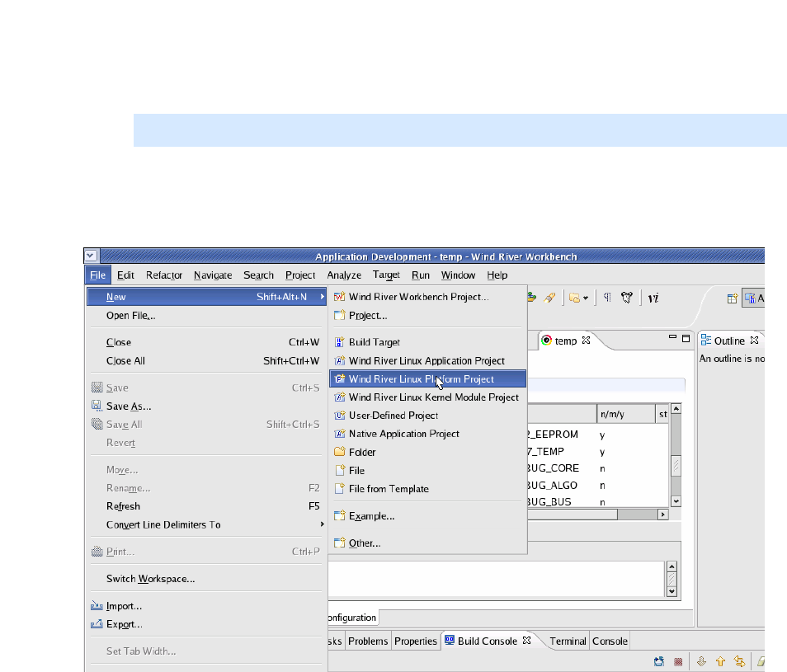The height and width of the screenshot is (672, 787).
Task: Close the Outline view
Action: tap(754, 341)
